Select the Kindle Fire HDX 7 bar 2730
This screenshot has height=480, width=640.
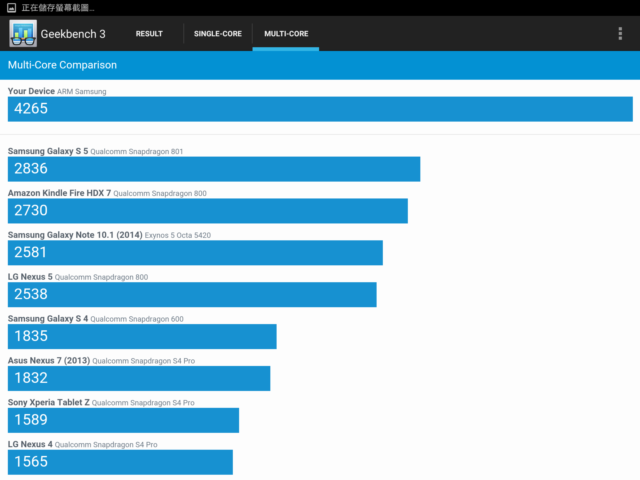click(208, 211)
